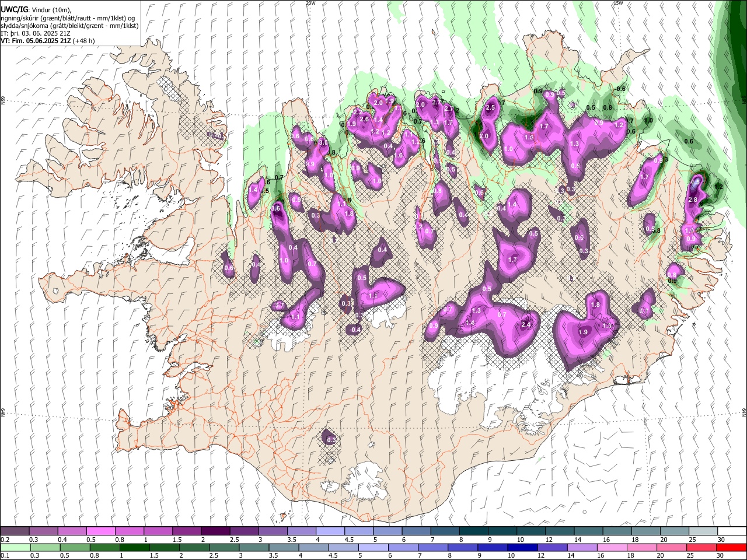Select the bright pink 0.5–0.8 swatch, upper legend

[100, 531]
